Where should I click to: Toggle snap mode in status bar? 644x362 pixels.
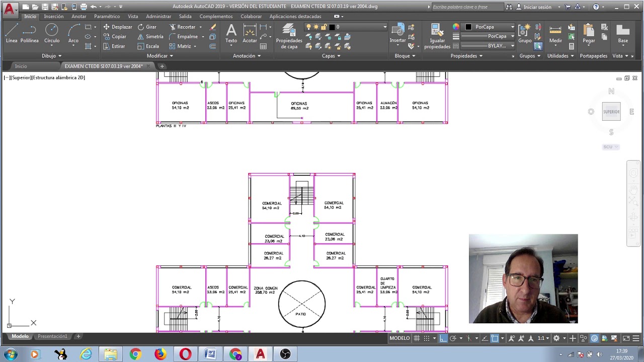coord(427,338)
